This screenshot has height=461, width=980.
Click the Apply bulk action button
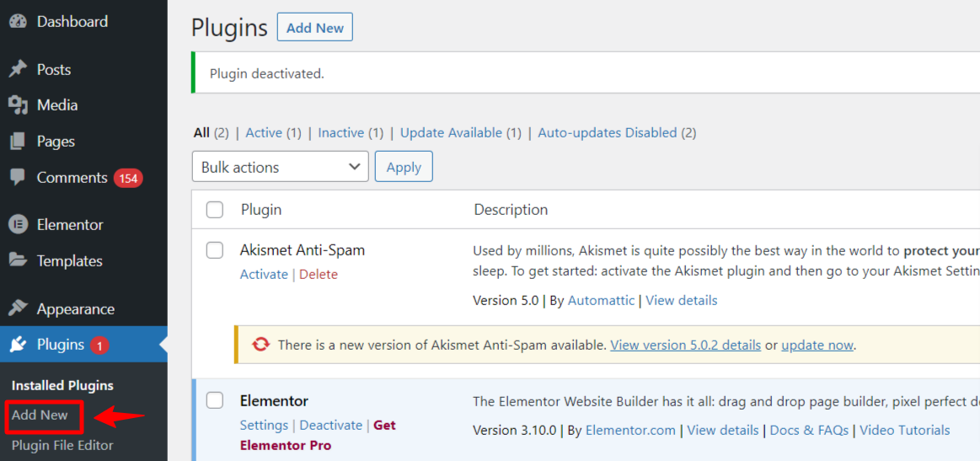tap(404, 167)
